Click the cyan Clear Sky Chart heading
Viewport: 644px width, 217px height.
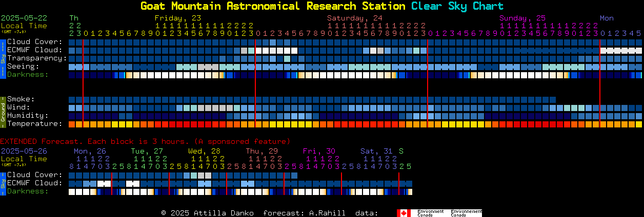[x=457, y=6]
